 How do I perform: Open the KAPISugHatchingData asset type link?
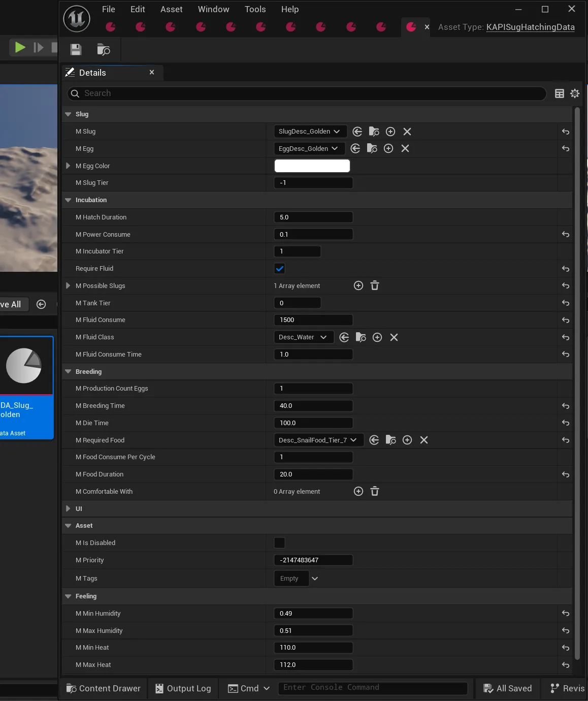click(x=531, y=27)
